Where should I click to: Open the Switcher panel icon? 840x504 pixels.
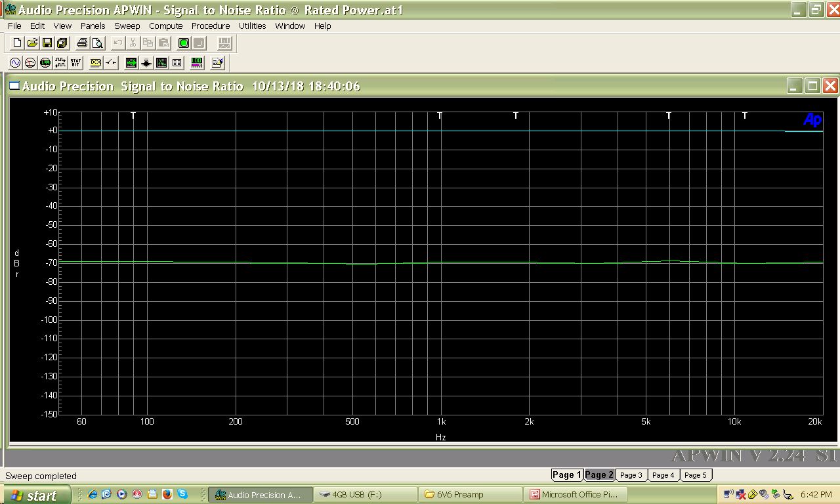[x=111, y=62]
